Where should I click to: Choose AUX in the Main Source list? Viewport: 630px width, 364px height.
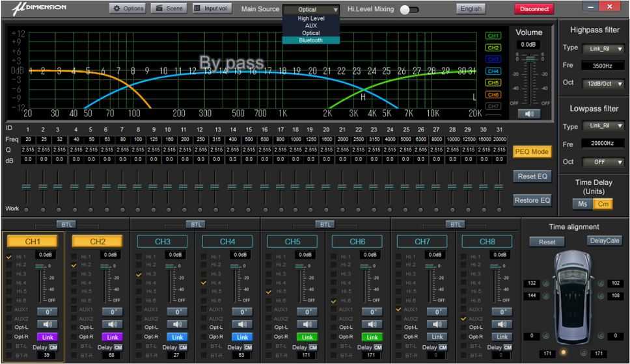pyautogui.click(x=310, y=26)
